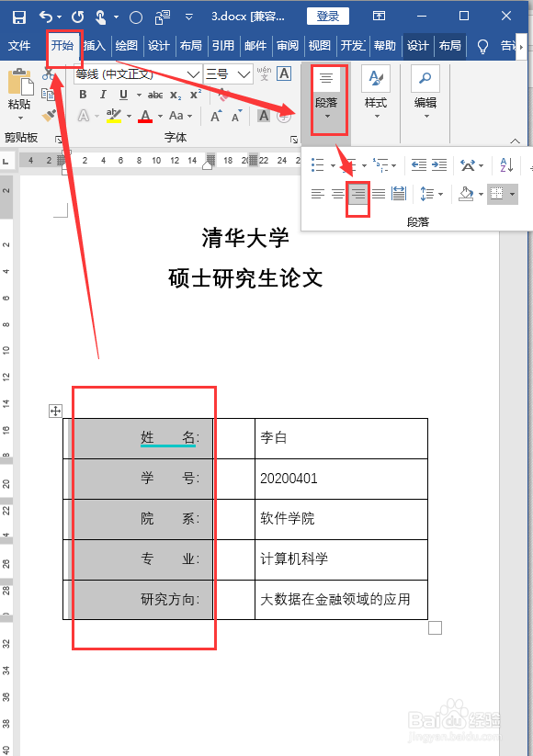The width and height of the screenshot is (533, 756).
Task: Open the font dialog launcher
Action: [294, 140]
